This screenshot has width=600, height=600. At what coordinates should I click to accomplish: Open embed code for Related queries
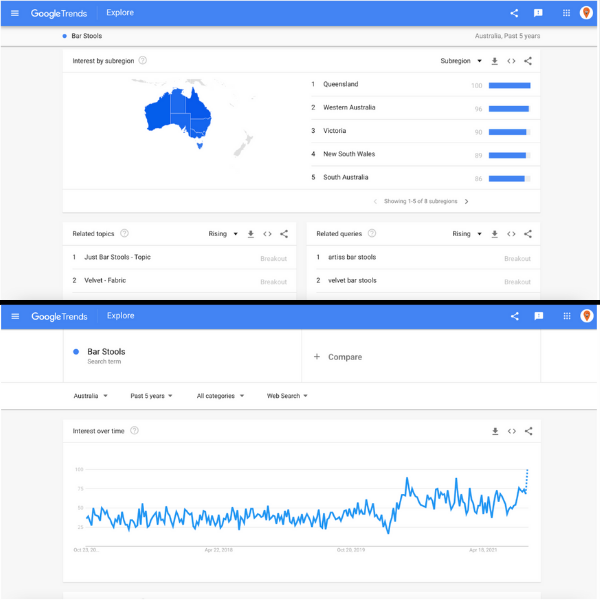pos(511,234)
